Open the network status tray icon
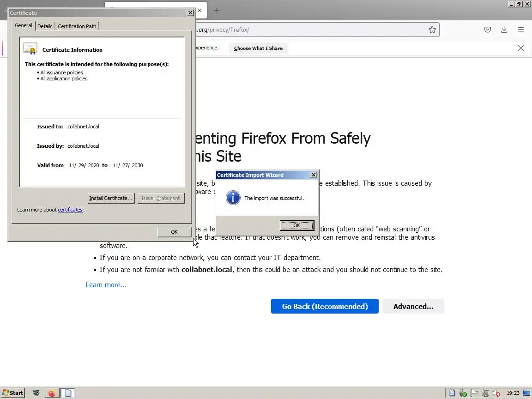The image size is (532, 399). [x=485, y=393]
